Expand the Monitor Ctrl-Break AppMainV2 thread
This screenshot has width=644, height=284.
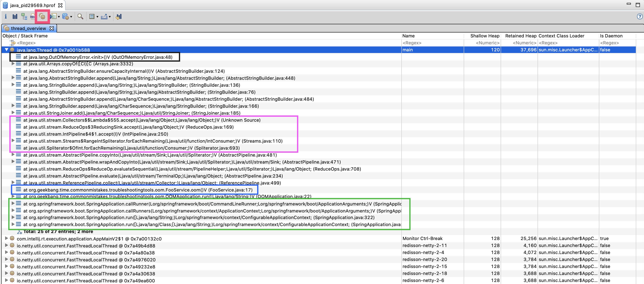[x=7, y=238]
